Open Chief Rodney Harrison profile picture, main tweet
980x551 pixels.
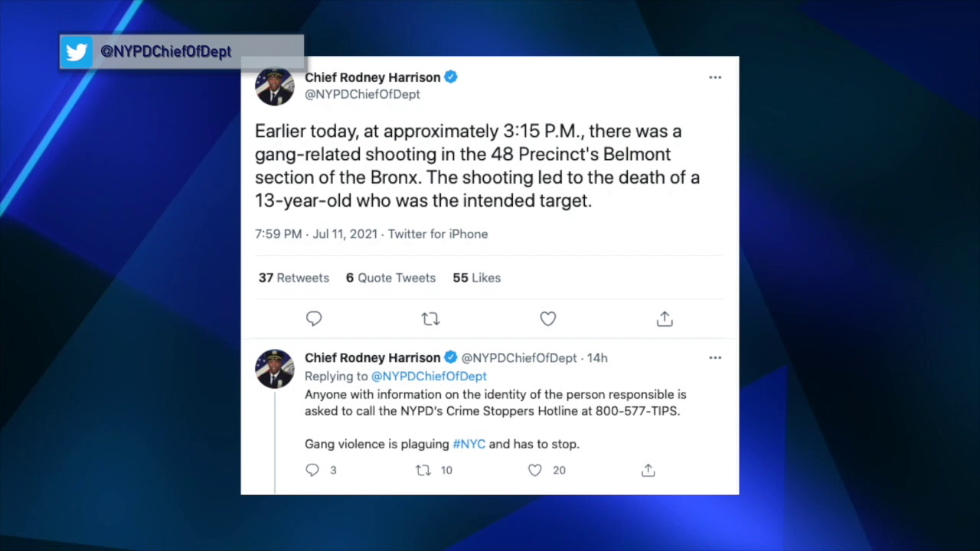274,86
